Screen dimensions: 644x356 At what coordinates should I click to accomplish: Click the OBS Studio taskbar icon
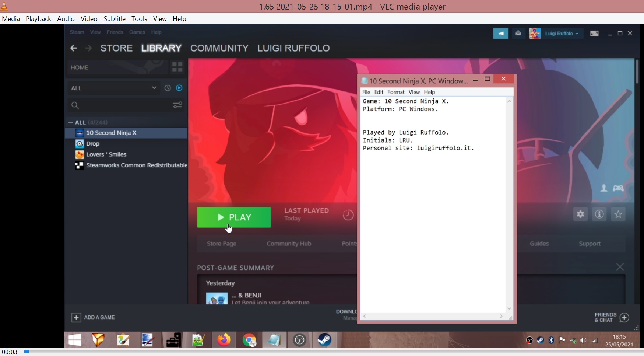[299, 340]
